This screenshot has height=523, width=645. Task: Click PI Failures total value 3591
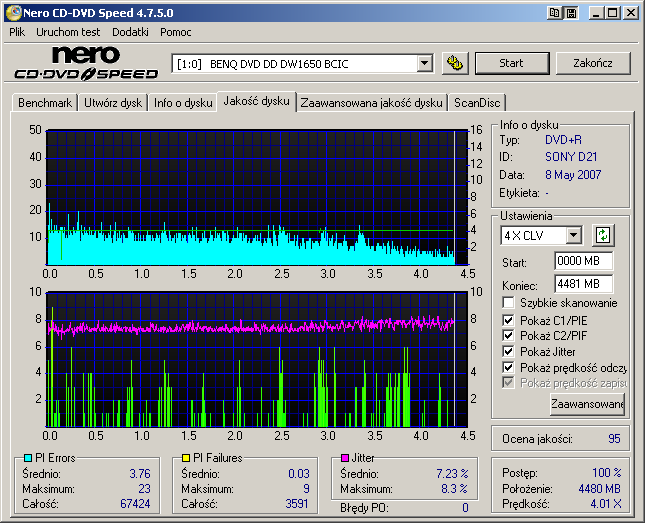(297, 504)
